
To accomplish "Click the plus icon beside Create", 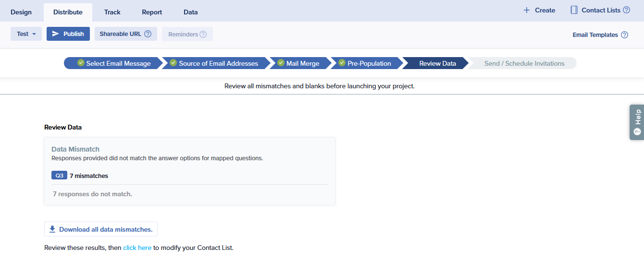I will (527, 10).
